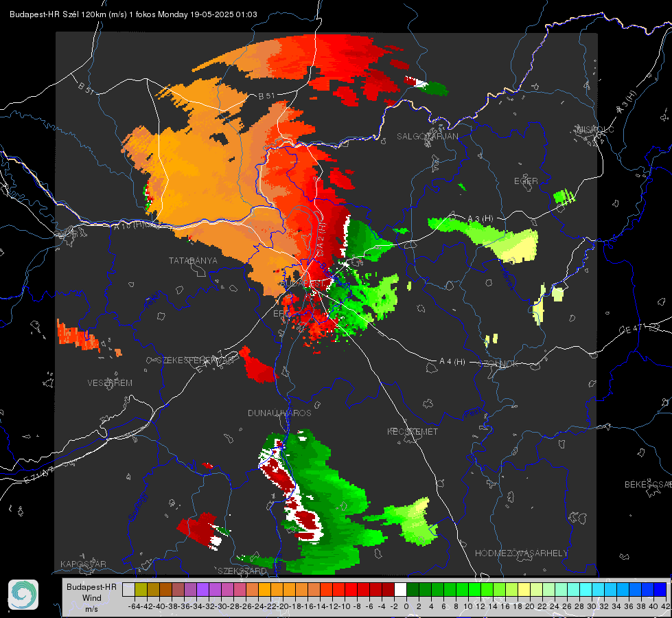Select the gray first swatch in wind legend

tap(128, 589)
